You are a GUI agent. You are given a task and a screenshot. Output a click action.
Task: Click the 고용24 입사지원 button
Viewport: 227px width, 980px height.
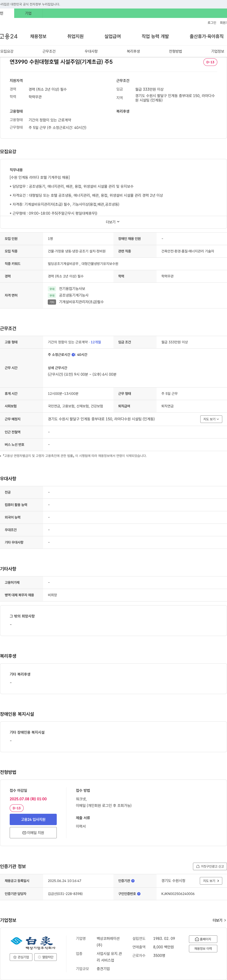[x=33, y=819]
